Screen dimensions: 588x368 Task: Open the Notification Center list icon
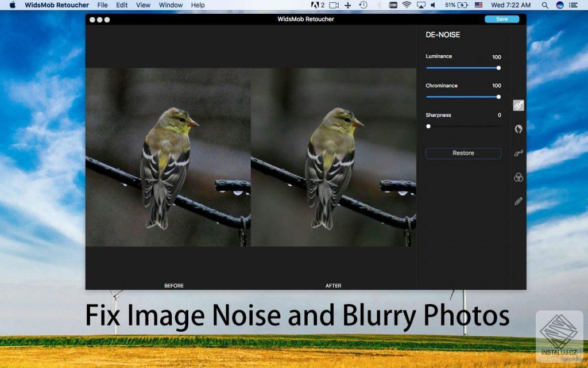(574, 5)
